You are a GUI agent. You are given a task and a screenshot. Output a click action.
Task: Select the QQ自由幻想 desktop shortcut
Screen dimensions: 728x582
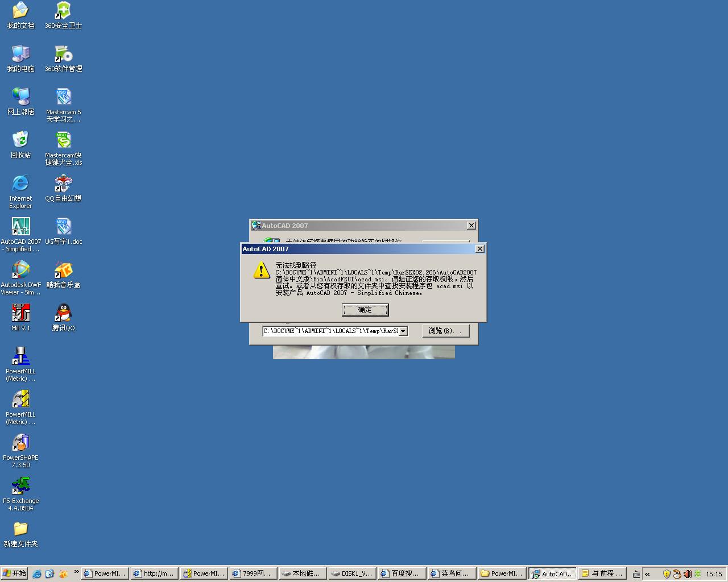63,188
